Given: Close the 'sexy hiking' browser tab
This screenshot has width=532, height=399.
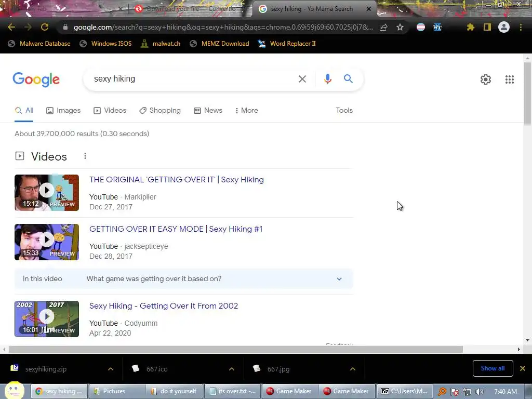Looking at the screenshot, I should [x=369, y=9].
